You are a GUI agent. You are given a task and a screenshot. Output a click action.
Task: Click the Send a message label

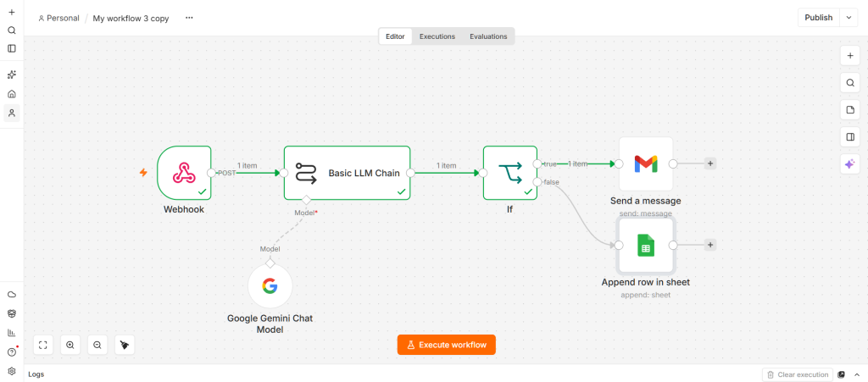pyautogui.click(x=645, y=201)
